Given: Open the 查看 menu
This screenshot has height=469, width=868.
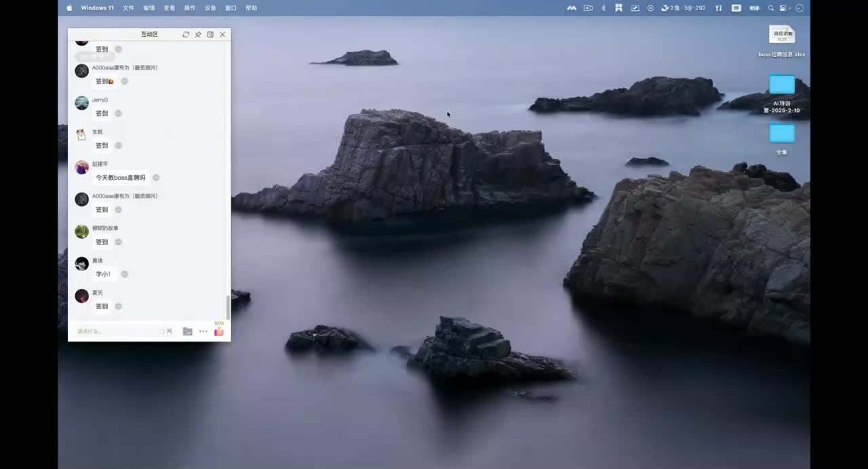Looking at the screenshot, I should pyautogui.click(x=170, y=8).
